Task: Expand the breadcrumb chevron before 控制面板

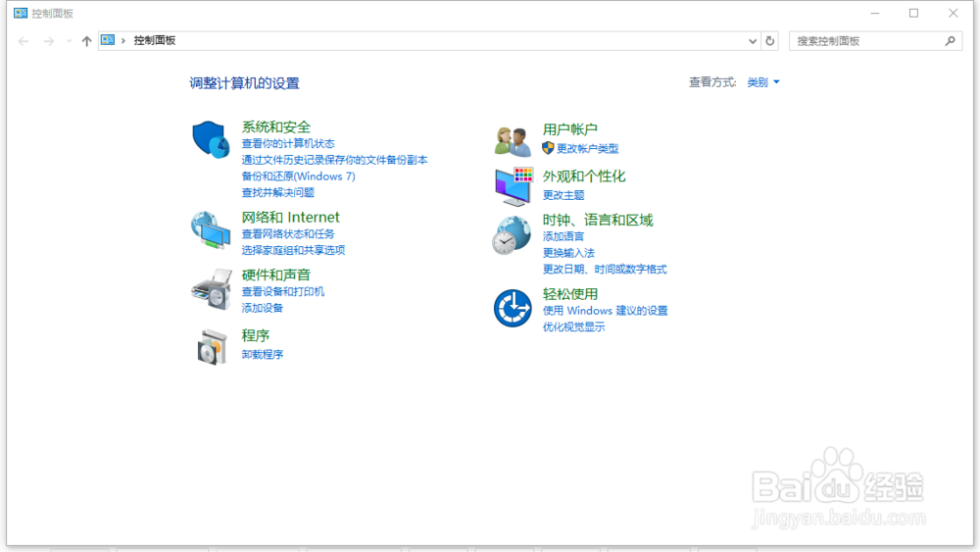Action: pyautogui.click(x=123, y=40)
